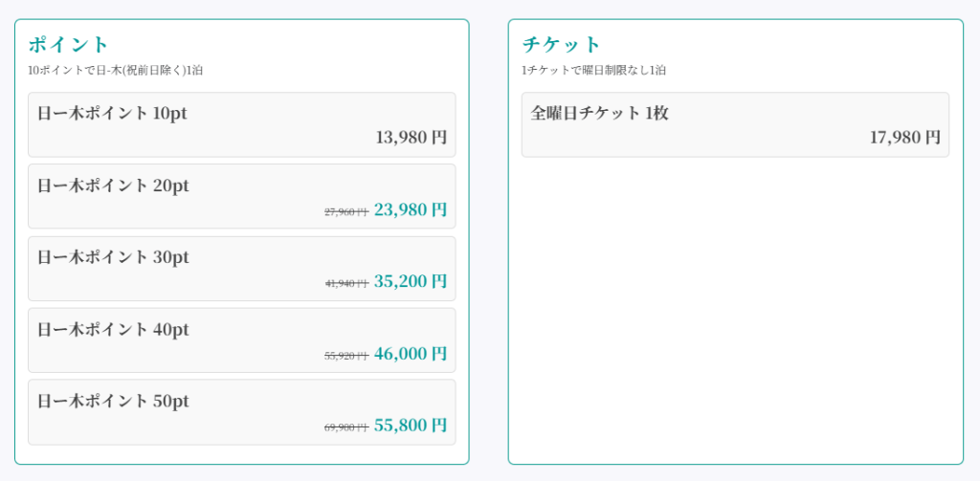
Task: Click the 55,800 円 sale price
Action: point(410,425)
